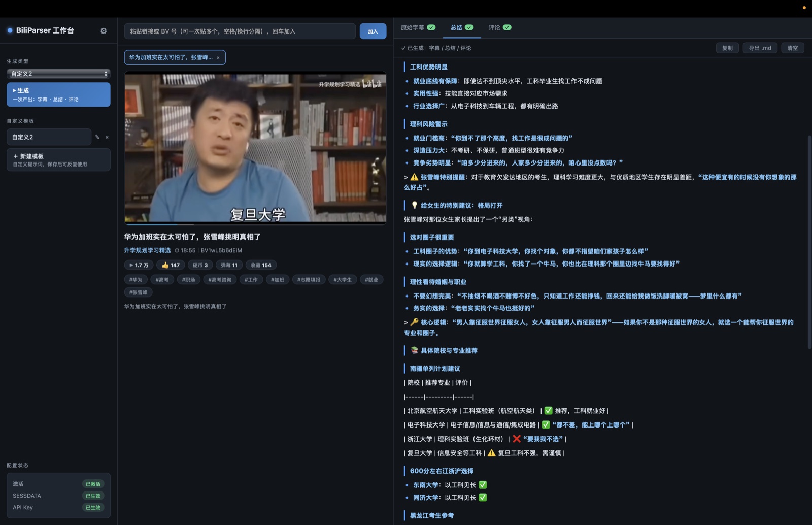Delete the 自定义2 template with x icon
This screenshot has height=525, width=812.
pyautogui.click(x=107, y=137)
